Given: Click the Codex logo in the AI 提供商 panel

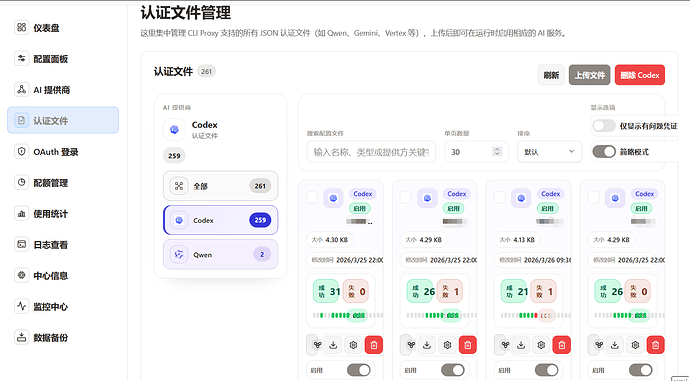Looking at the screenshot, I should tap(174, 129).
